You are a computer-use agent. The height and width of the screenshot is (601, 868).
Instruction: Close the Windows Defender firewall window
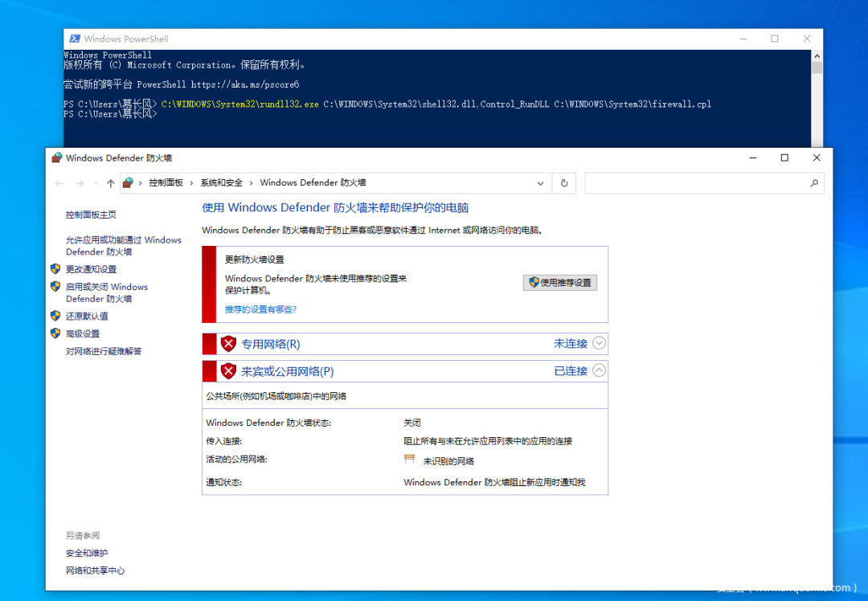[817, 157]
